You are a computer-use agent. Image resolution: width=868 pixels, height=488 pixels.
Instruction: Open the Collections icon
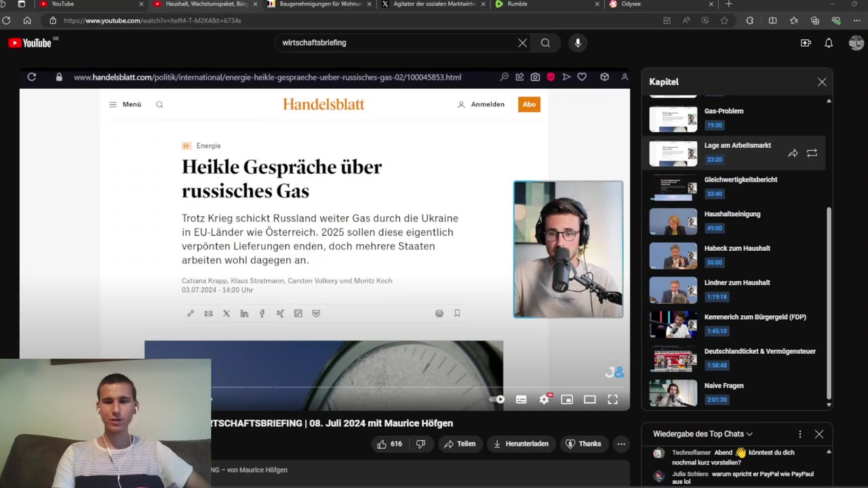coord(815,20)
